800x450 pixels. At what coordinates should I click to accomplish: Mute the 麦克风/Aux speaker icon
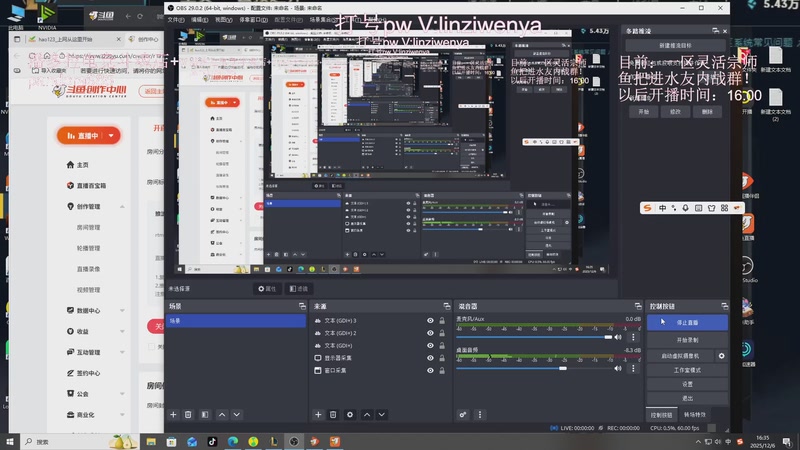(618, 337)
